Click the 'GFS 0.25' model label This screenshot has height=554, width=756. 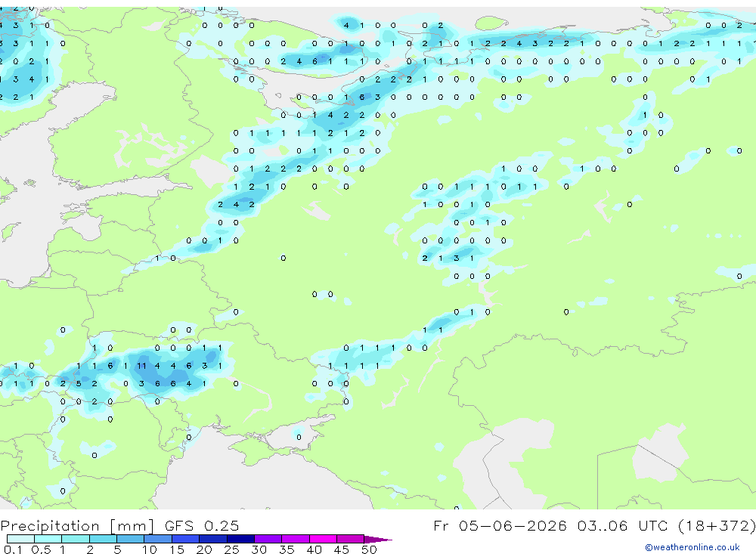click(x=202, y=526)
